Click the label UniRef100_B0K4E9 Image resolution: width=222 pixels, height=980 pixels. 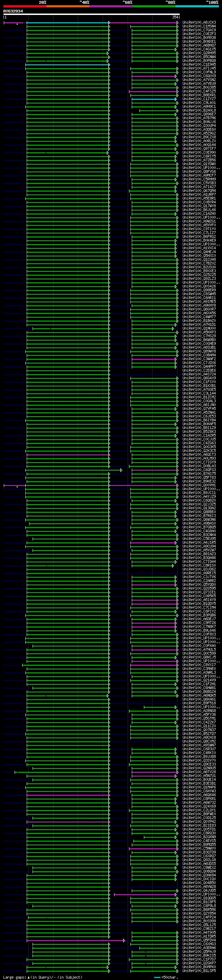[199, 241]
